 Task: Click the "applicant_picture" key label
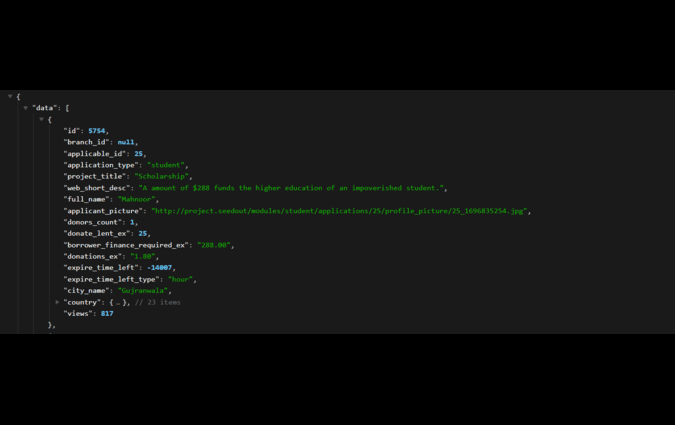pos(103,211)
